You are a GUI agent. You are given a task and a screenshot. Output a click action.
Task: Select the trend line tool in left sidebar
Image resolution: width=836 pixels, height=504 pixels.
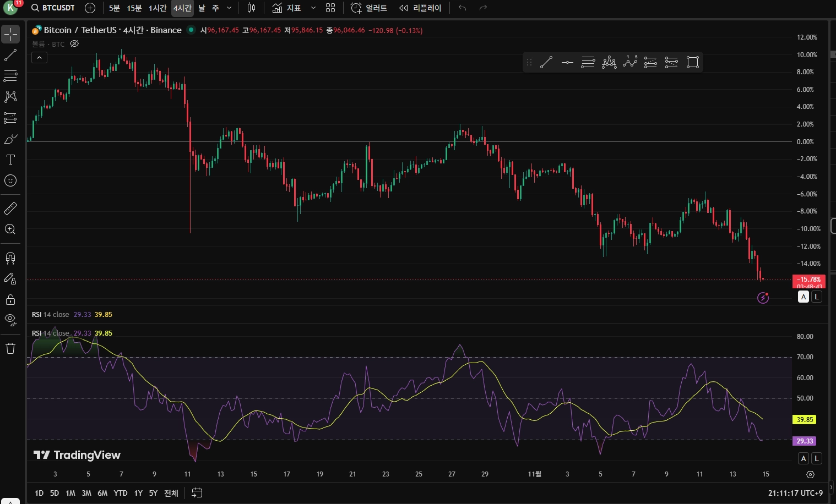pos(10,55)
